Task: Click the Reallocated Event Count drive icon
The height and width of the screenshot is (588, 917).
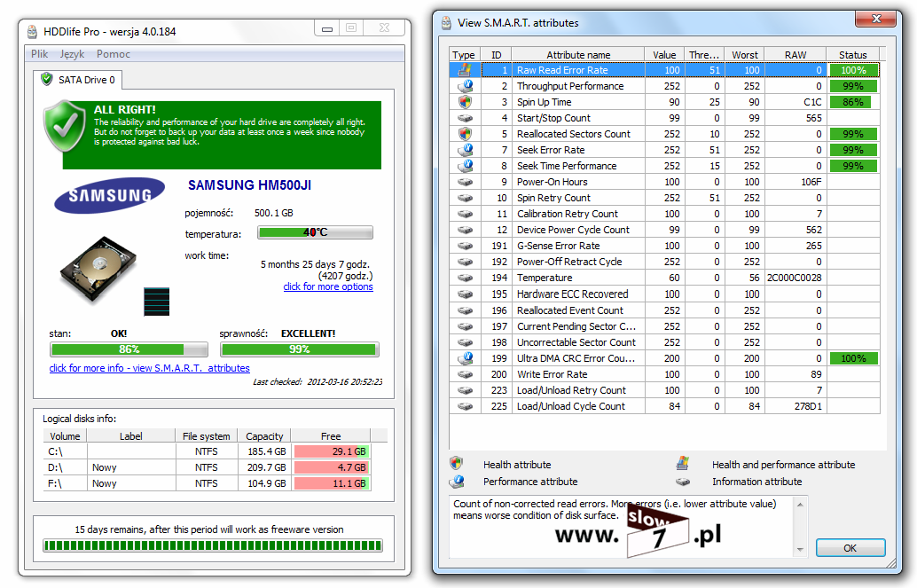Action: pos(466,310)
